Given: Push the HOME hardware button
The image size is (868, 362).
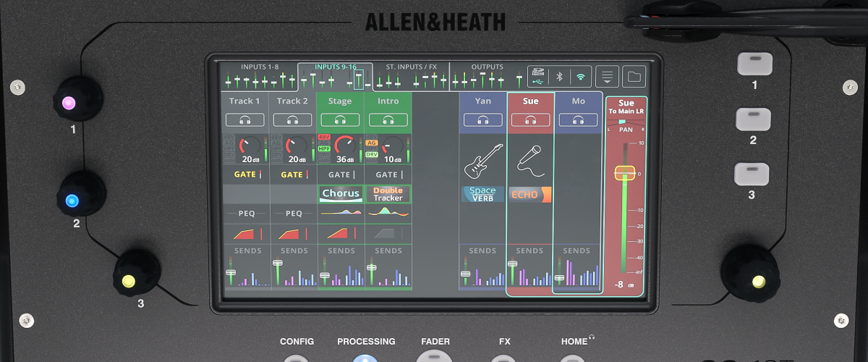Looking at the screenshot, I should point(573,357).
